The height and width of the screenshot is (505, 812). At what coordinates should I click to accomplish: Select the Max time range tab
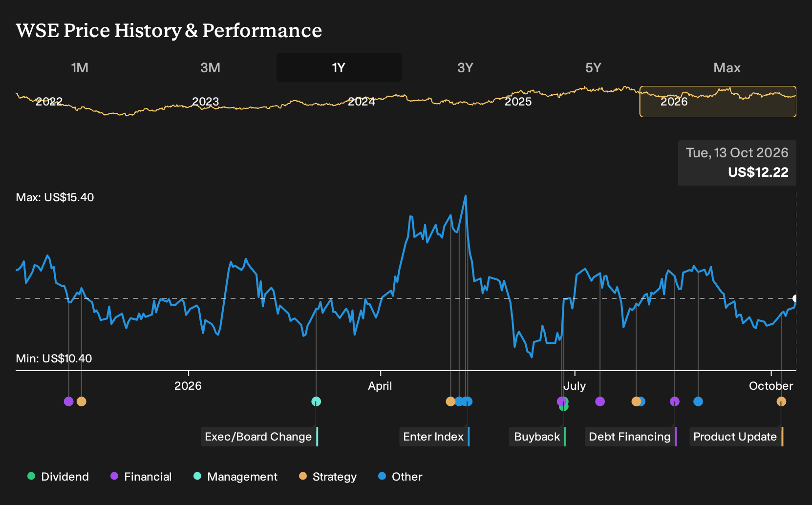[727, 67]
